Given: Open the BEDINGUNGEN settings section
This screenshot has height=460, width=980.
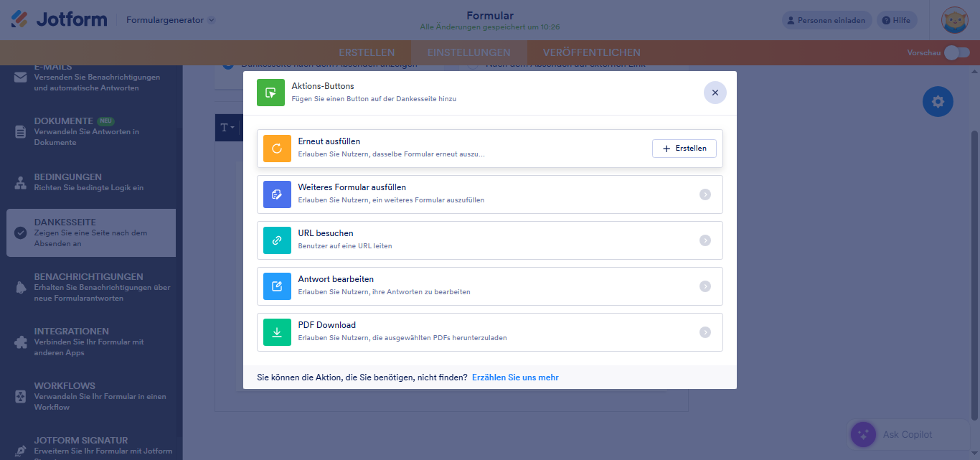Looking at the screenshot, I should coord(91,182).
